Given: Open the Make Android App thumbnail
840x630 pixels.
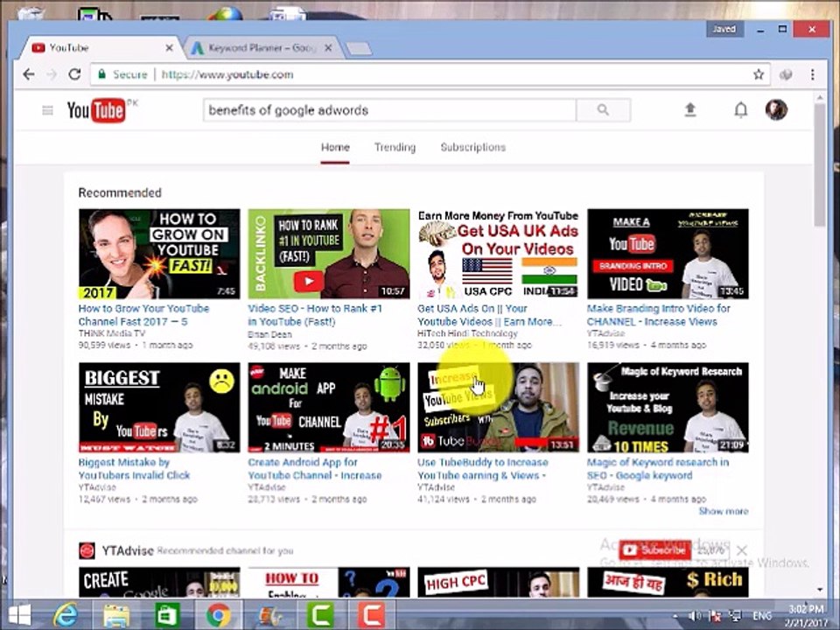Looking at the screenshot, I should 328,408.
